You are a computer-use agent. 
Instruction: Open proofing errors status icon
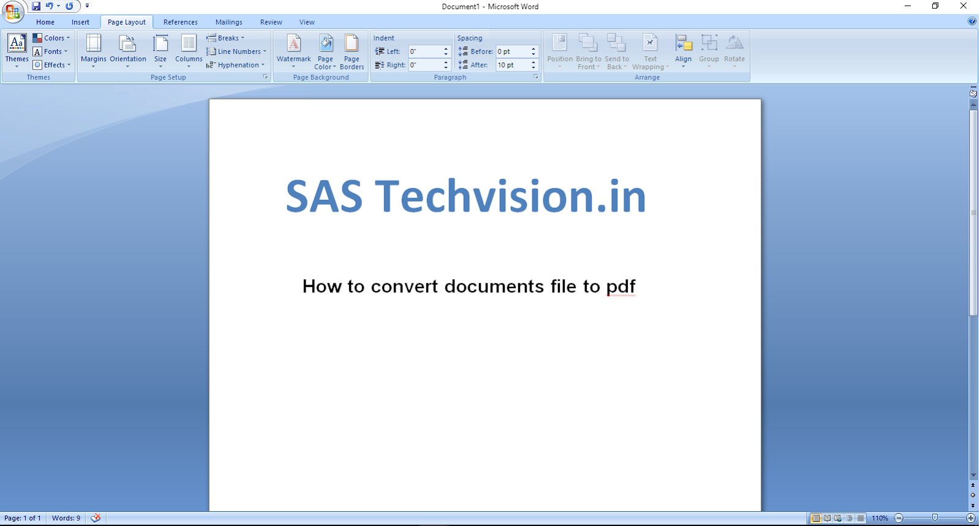tap(96, 518)
